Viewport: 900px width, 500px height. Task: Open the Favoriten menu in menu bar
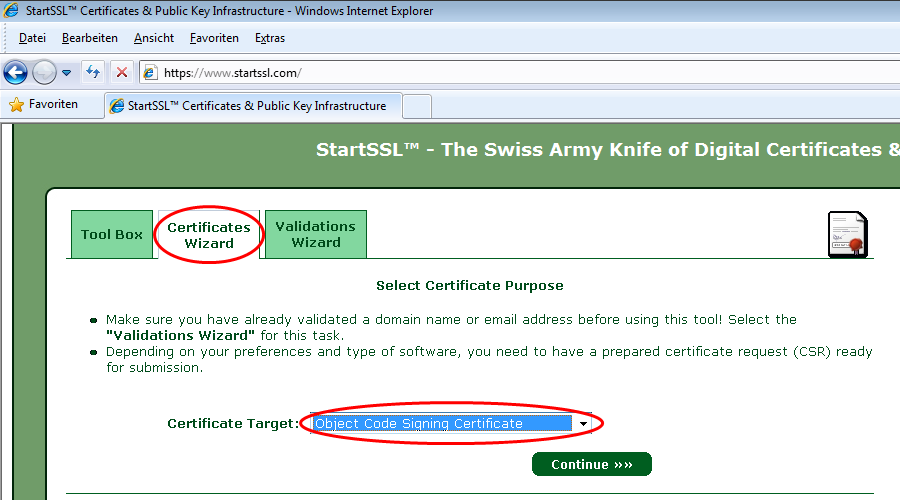click(214, 38)
